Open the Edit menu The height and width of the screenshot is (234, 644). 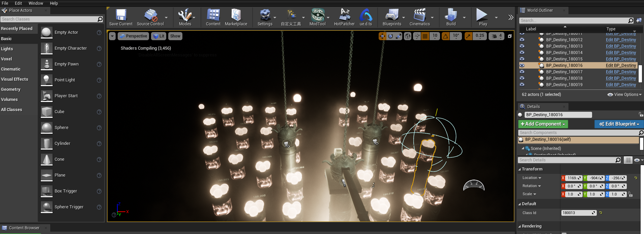click(19, 3)
